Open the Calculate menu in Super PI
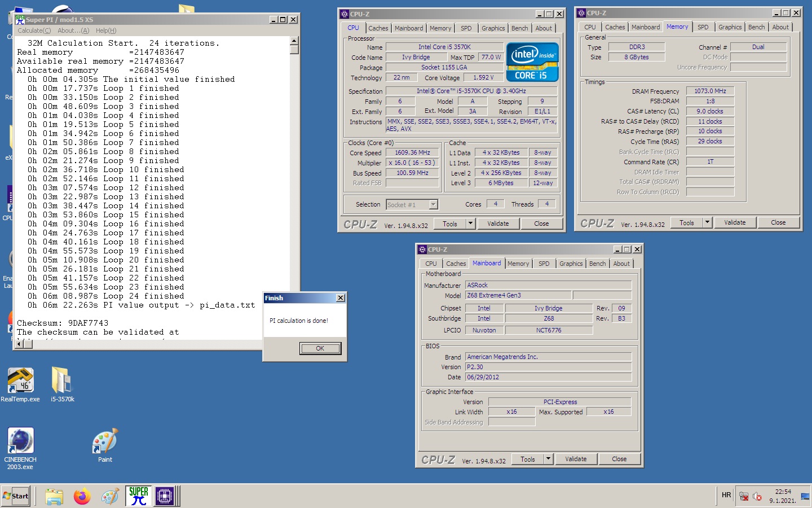The height and width of the screenshot is (508, 812). [x=34, y=30]
